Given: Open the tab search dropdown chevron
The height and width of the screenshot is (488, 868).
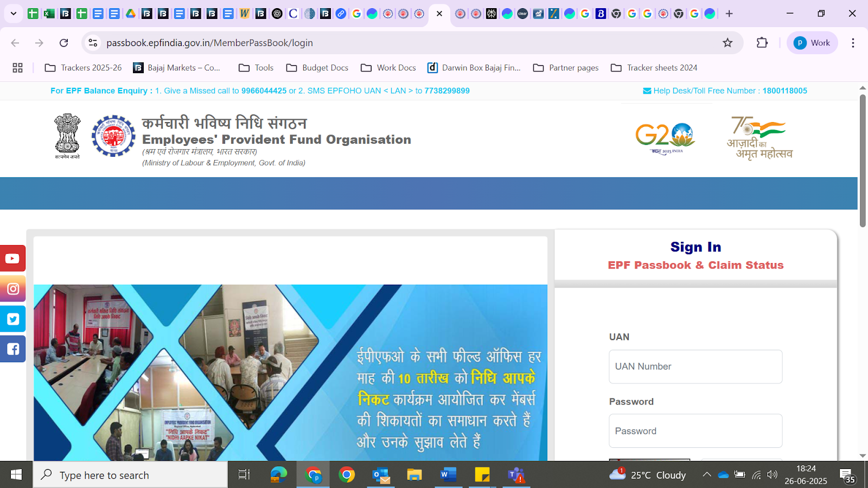Looking at the screenshot, I should point(14,14).
